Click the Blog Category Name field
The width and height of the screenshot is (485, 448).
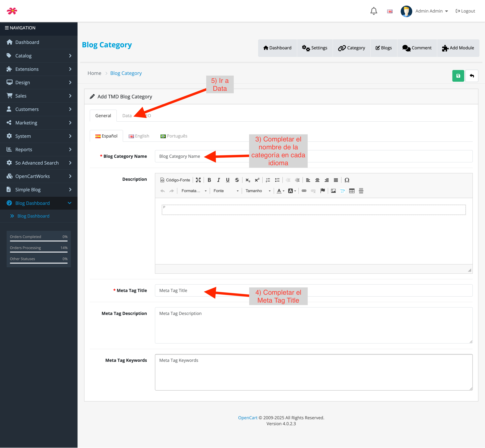click(313, 156)
